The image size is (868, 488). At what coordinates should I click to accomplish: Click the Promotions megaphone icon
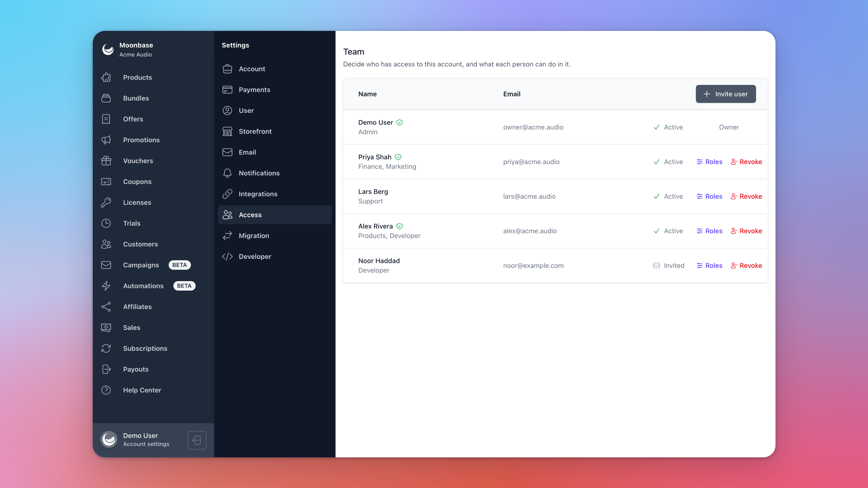point(106,140)
